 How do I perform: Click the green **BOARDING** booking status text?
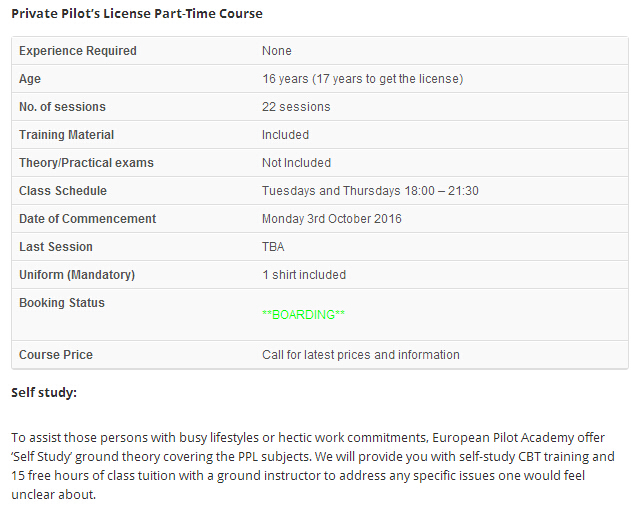(x=303, y=315)
